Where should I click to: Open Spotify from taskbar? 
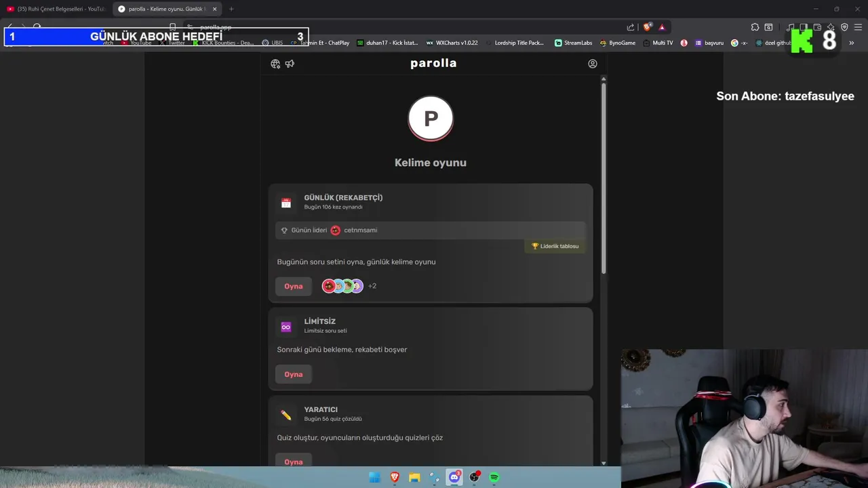pos(494,477)
